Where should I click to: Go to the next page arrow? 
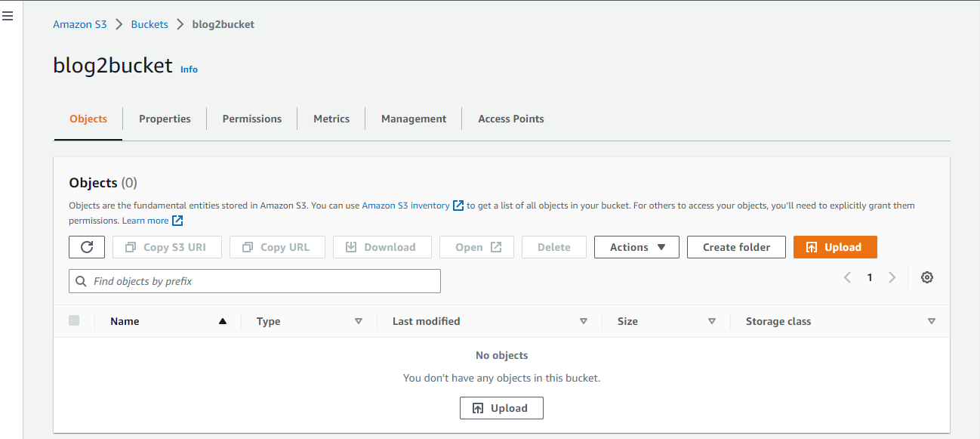(x=892, y=277)
